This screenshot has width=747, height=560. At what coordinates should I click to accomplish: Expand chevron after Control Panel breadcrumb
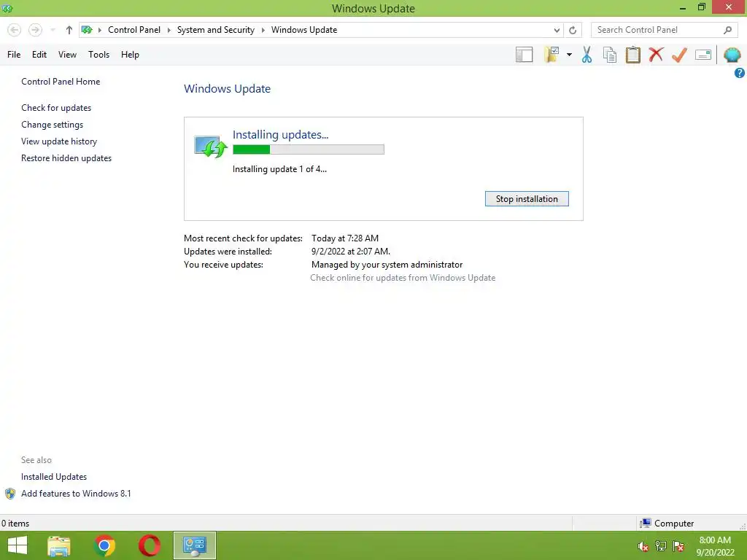click(169, 30)
